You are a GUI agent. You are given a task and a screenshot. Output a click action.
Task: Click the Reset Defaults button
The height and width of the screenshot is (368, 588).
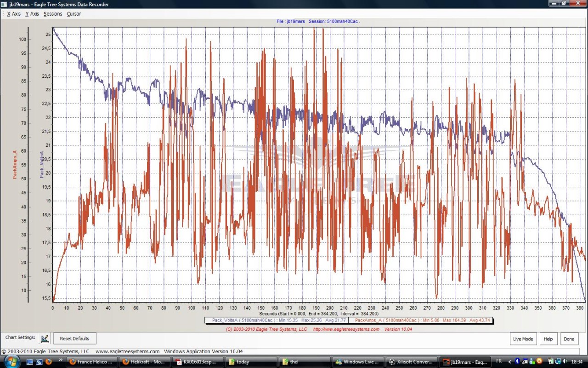tap(74, 339)
